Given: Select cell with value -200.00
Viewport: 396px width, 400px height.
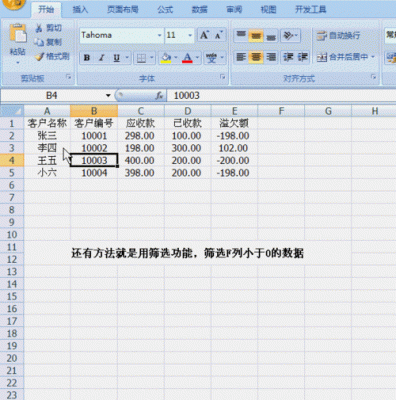Looking at the screenshot, I should [x=234, y=160].
